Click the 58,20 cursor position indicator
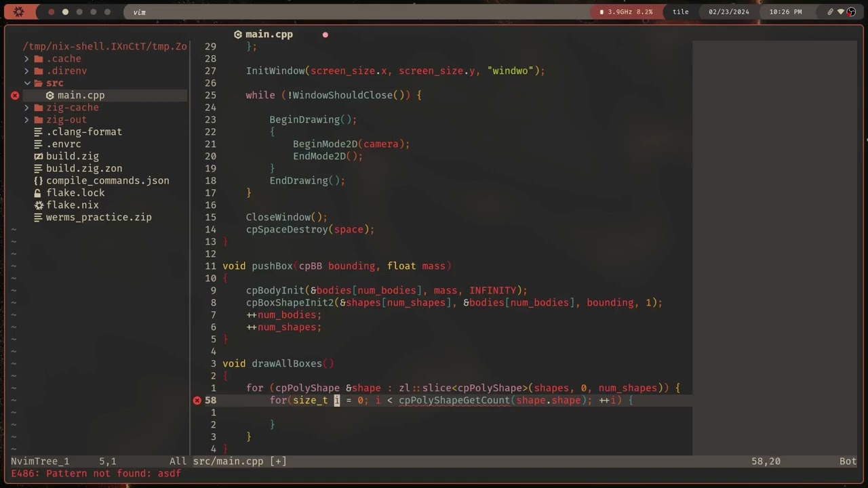 (x=766, y=462)
